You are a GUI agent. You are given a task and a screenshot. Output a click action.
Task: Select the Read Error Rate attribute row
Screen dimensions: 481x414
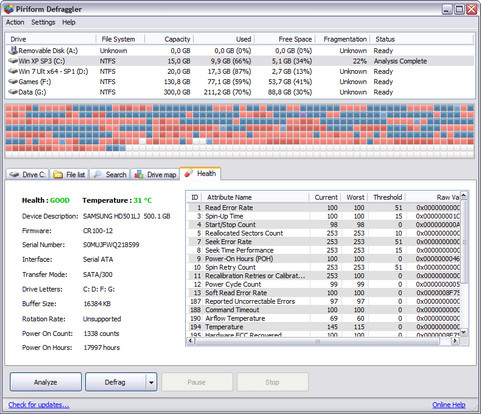point(324,208)
